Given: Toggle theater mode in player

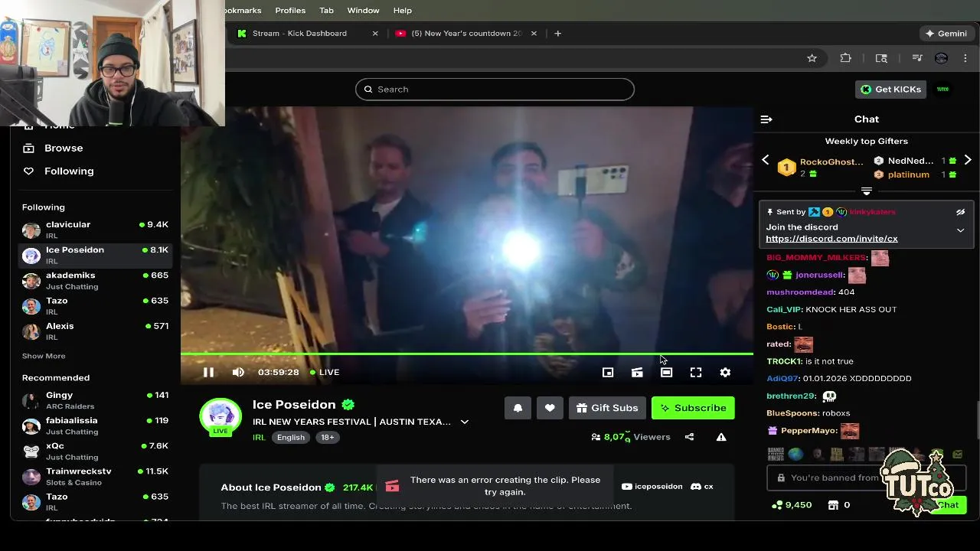Looking at the screenshot, I should coord(666,373).
